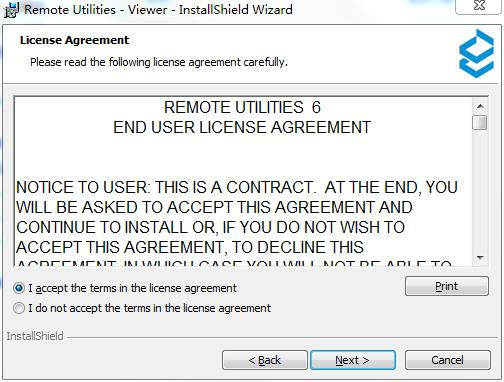The width and height of the screenshot is (504, 382).
Task: Click the license text scrollbar thumb
Action: (480, 122)
